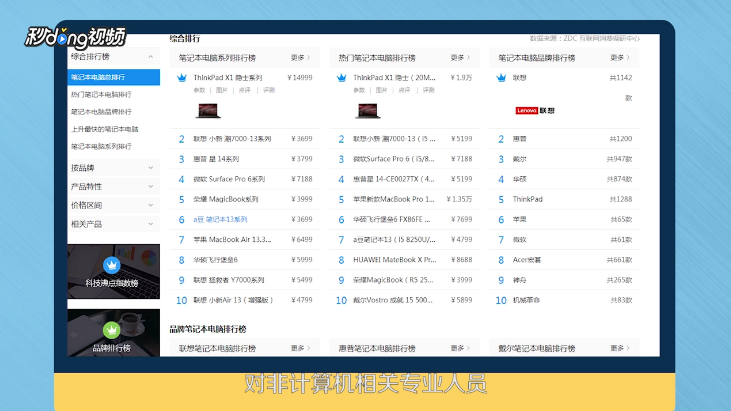
Task: Open 微软Surface Pro 6 (i5/8... entry
Action: click(394, 159)
